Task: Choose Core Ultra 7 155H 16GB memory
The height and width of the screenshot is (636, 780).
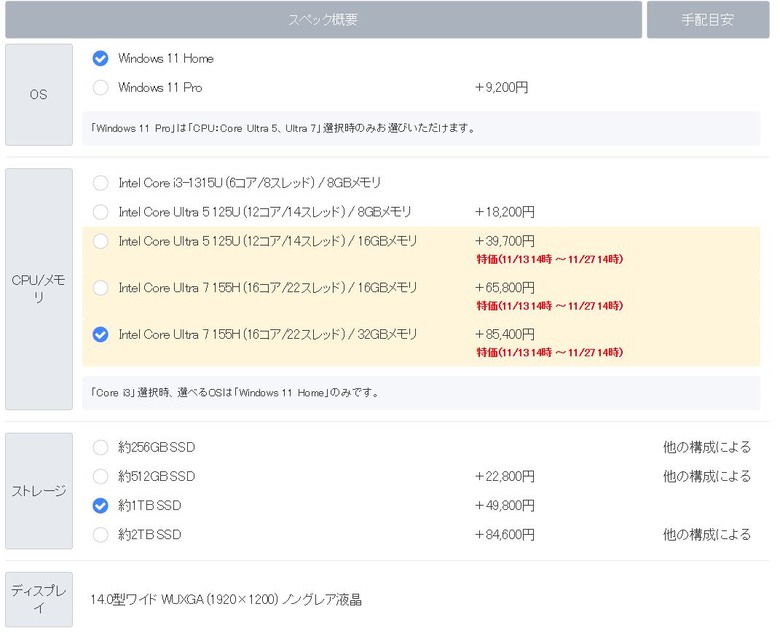Action: tap(100, 288)
